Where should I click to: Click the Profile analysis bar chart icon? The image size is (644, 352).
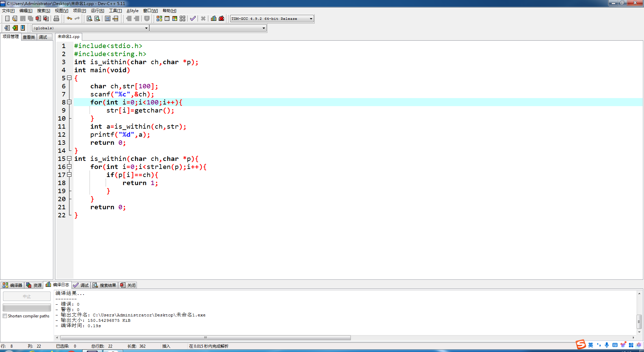click(214, 18)
